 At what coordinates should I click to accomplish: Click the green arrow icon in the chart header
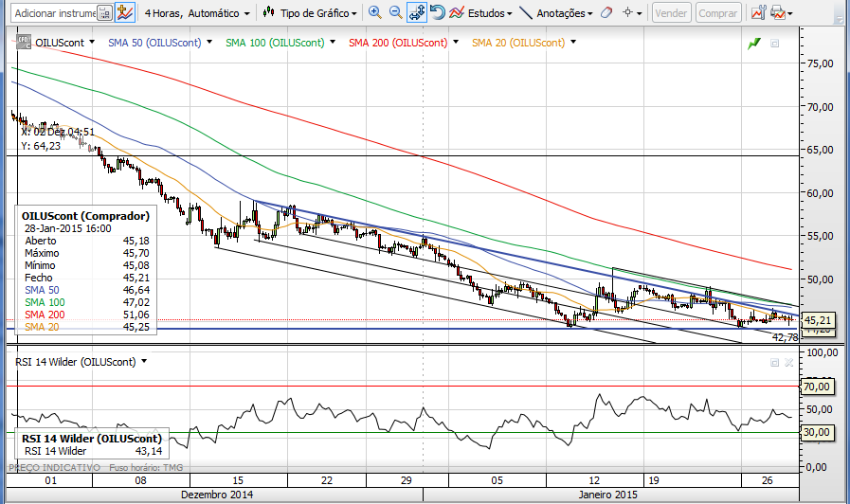(754, 43)
